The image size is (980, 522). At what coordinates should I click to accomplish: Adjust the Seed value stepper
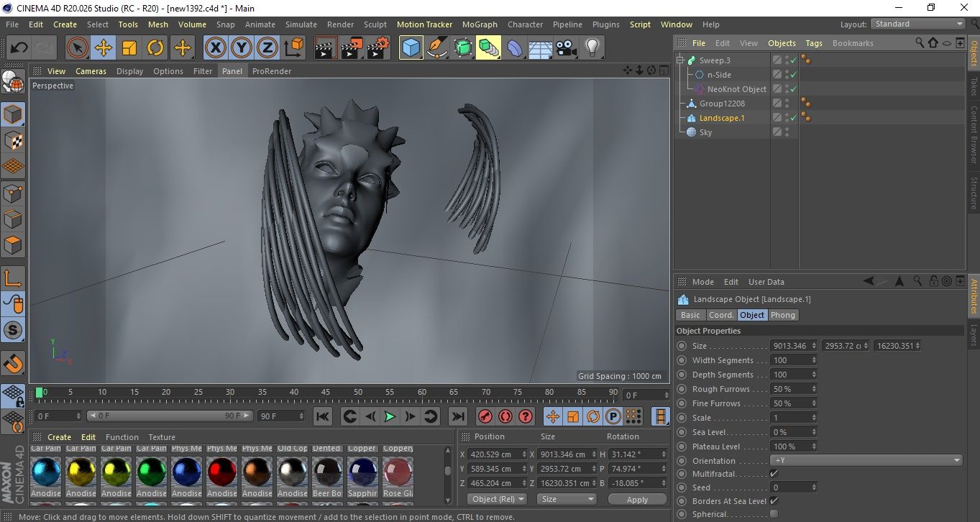pos(814,487)
